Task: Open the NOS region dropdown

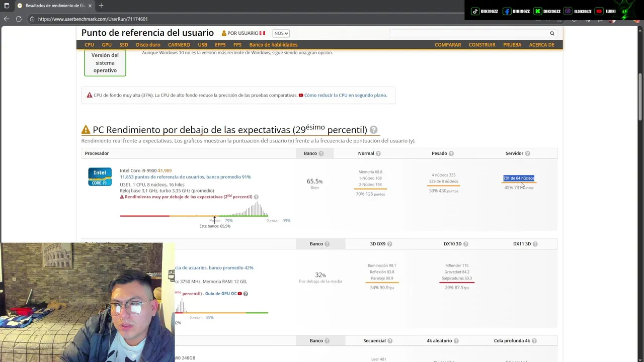Action: (281, 33)
